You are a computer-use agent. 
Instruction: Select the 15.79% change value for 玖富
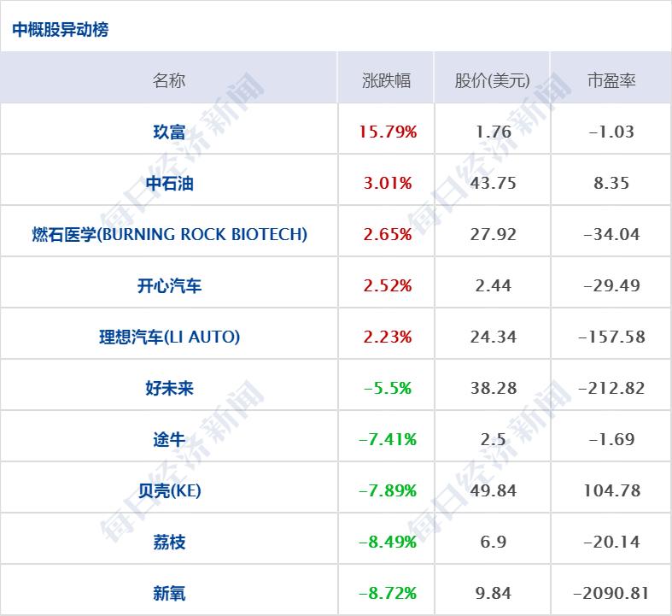tap(388, 132)
